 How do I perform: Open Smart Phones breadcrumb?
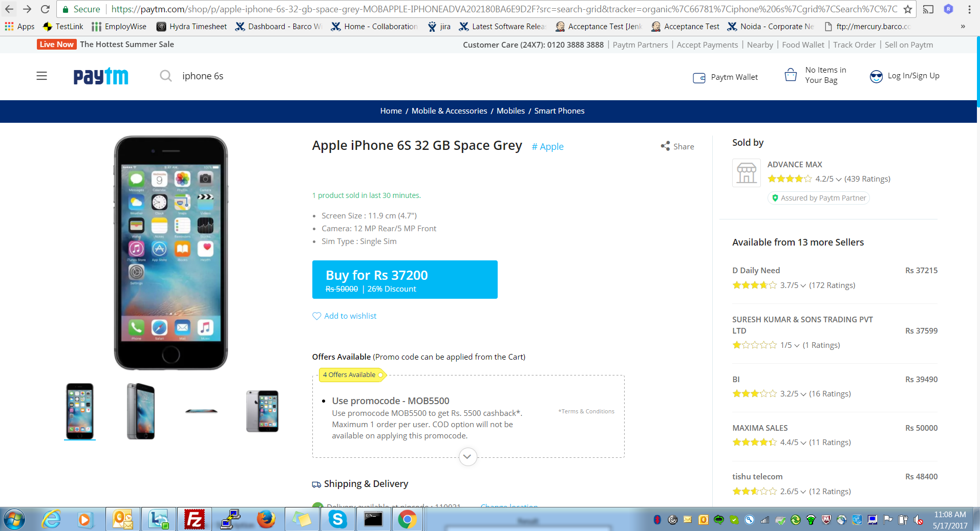559,111
